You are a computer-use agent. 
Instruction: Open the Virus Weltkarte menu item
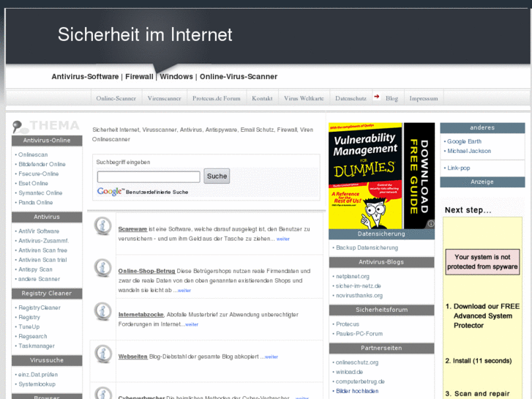tap(304, 98)
